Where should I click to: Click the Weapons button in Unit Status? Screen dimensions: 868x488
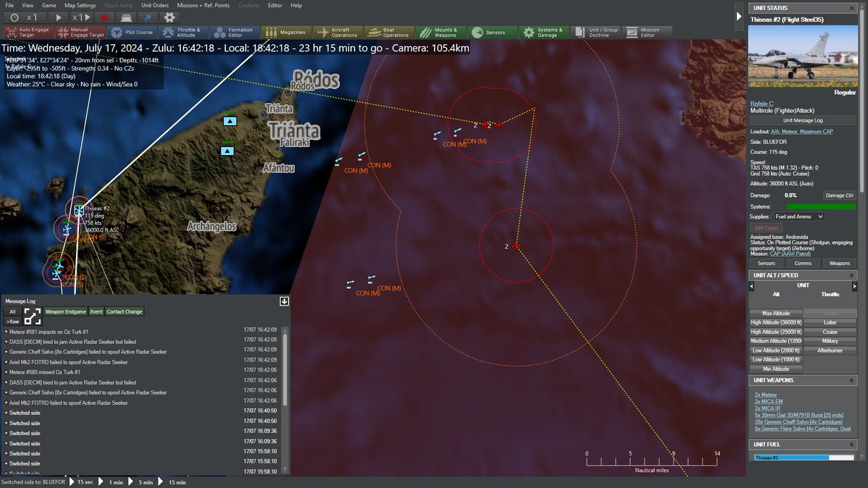(x=839, y=264)
